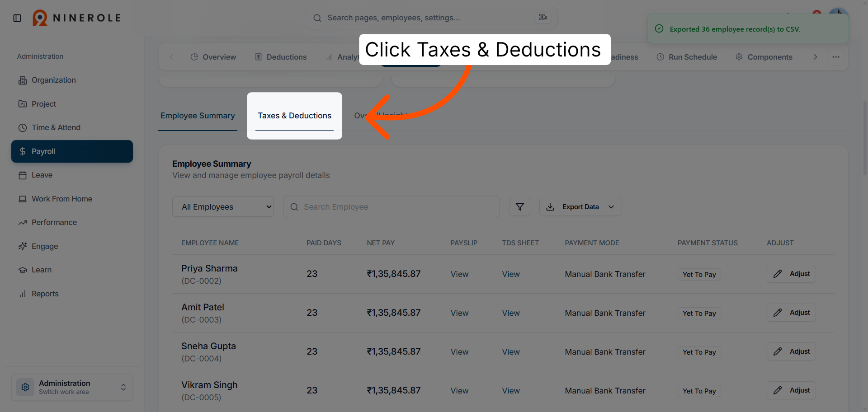This screenshot has height=412, width=868.
Task: Open Organization in sidebar
Action: click(x=72, y=80)
